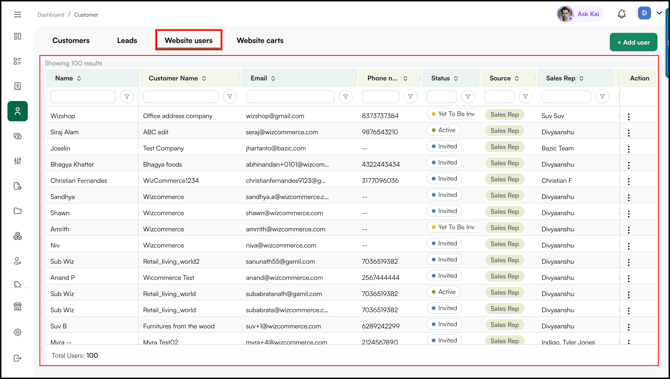This screenshot has height=379, width=670.
Task: Focus the Customer Name filter input field
Action: [x=181, y=97]
